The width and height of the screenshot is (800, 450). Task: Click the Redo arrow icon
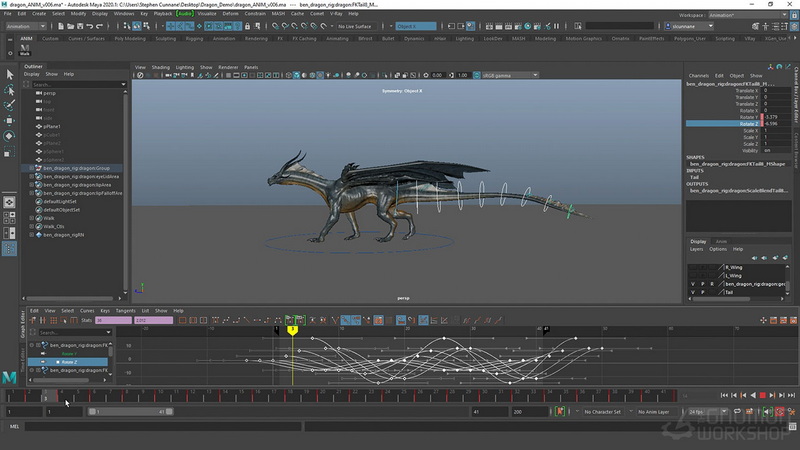(x=99, y=26)
